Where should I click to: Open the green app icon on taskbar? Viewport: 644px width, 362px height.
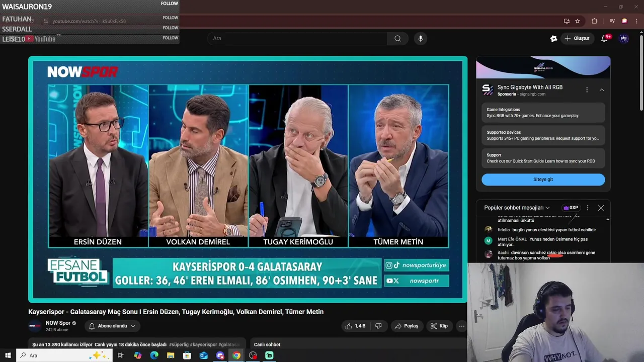coord(269,355)
